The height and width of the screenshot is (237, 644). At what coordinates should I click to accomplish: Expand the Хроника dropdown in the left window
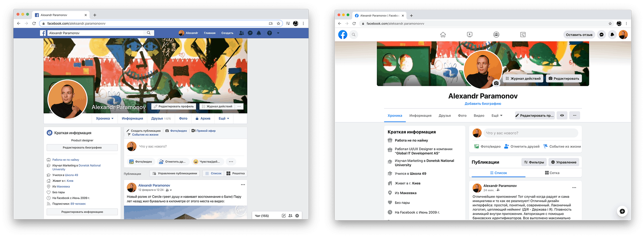105,119
